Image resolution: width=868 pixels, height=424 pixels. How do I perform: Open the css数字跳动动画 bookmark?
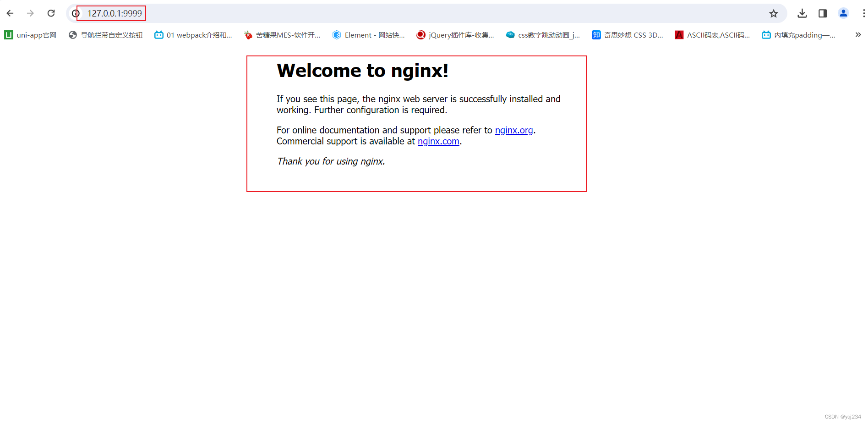543,35
